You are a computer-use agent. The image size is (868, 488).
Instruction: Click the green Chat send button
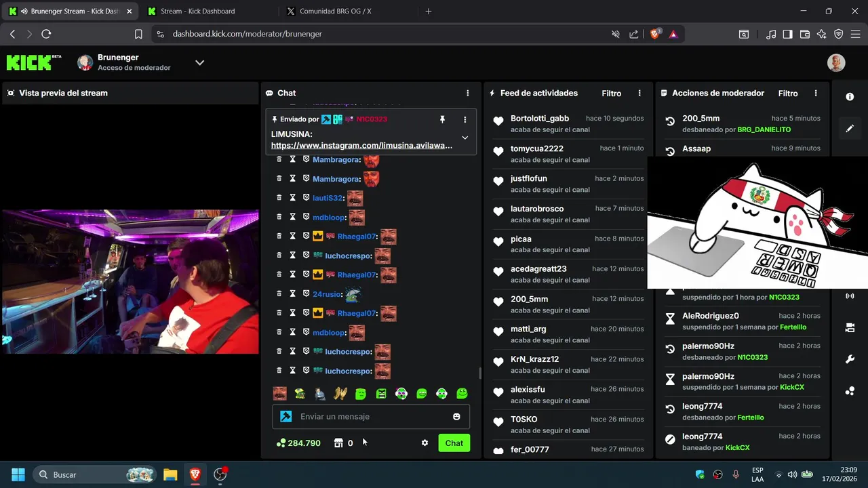454,443
